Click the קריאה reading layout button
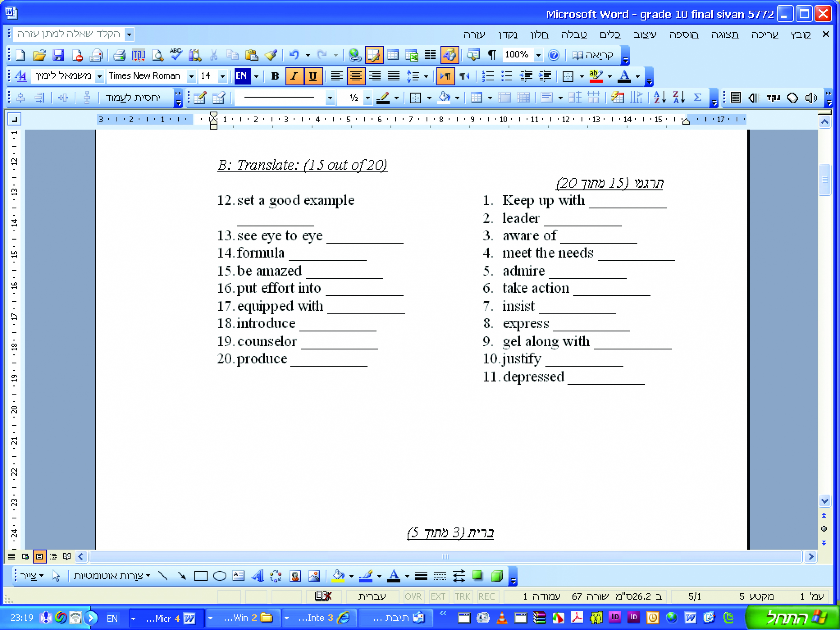 [x=593, y=56]
